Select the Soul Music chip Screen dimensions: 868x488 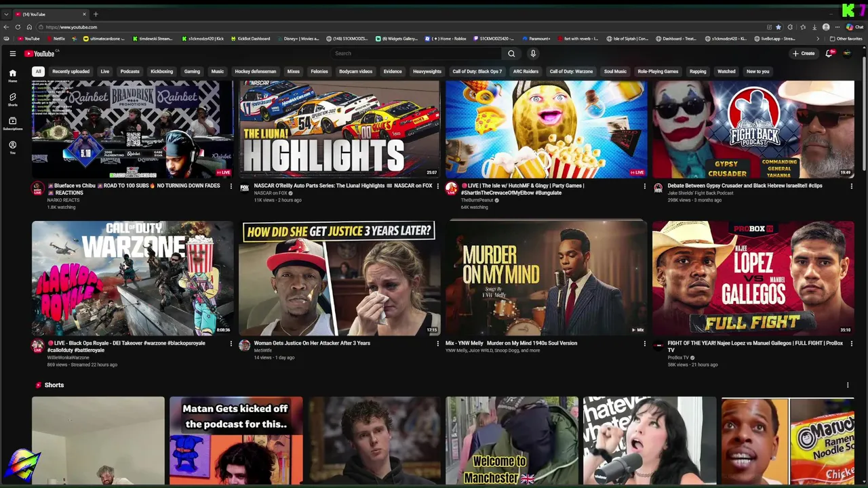point(615,71)
